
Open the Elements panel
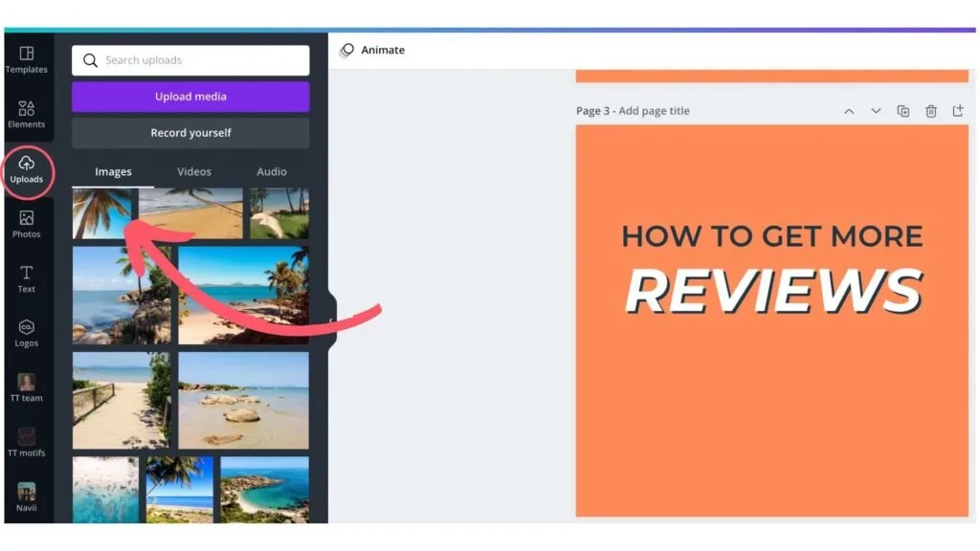click(x=27, y=113)
